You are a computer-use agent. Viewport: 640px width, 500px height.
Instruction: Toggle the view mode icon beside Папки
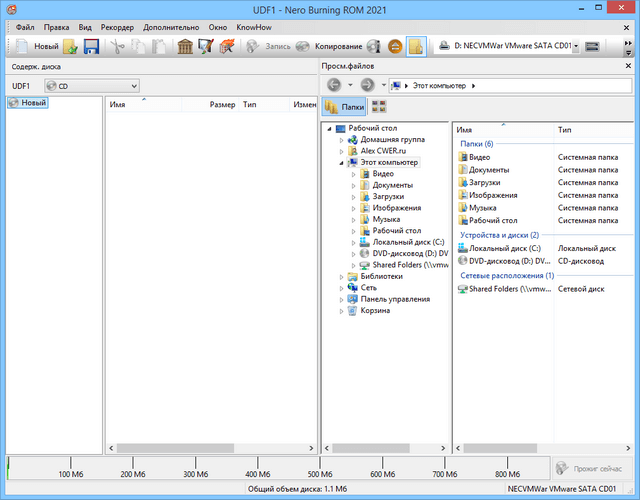[379, 107]
